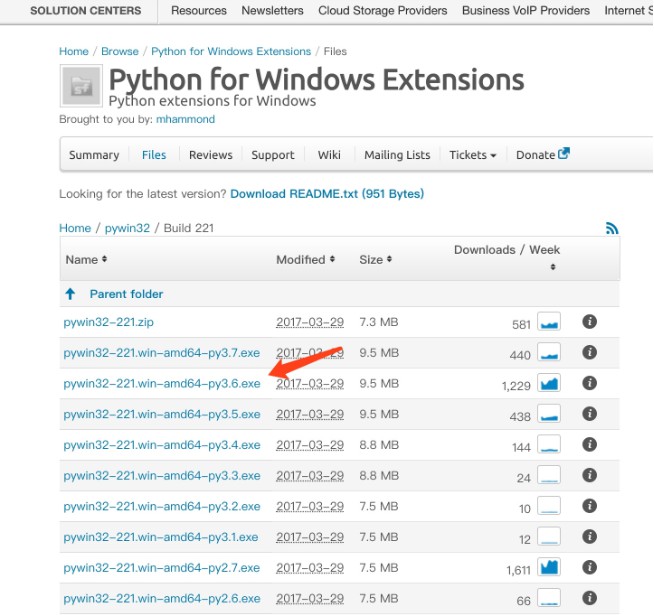Click the Parent folder up arrow icon
Viewport: 654px width, 615px height.
(x=70, y=294)
